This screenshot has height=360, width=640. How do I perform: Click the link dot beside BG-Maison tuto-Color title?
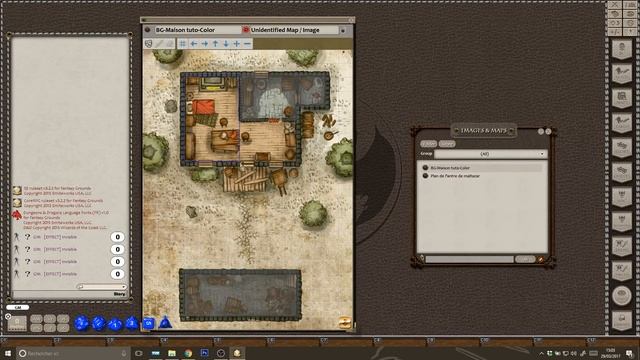[148, 30]
